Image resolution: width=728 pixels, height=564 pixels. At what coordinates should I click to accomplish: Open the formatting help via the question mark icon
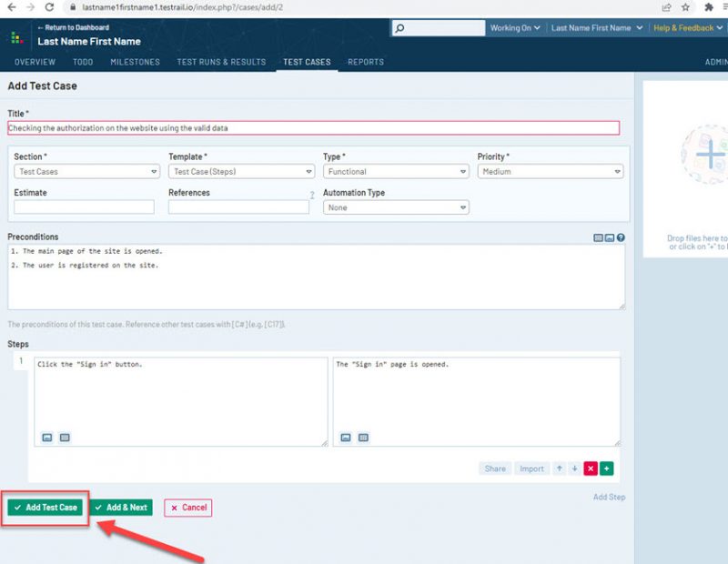coord(621,237)
